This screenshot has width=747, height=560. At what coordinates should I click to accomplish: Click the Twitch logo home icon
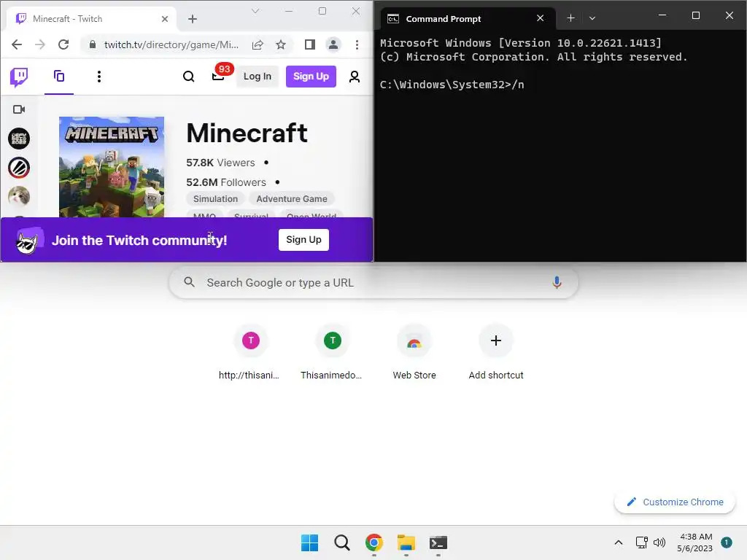(x=19, y=77)
